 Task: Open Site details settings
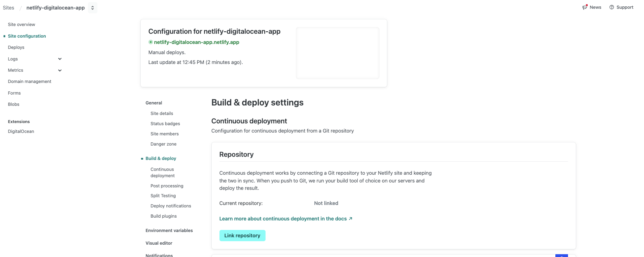tap(162, 114)
